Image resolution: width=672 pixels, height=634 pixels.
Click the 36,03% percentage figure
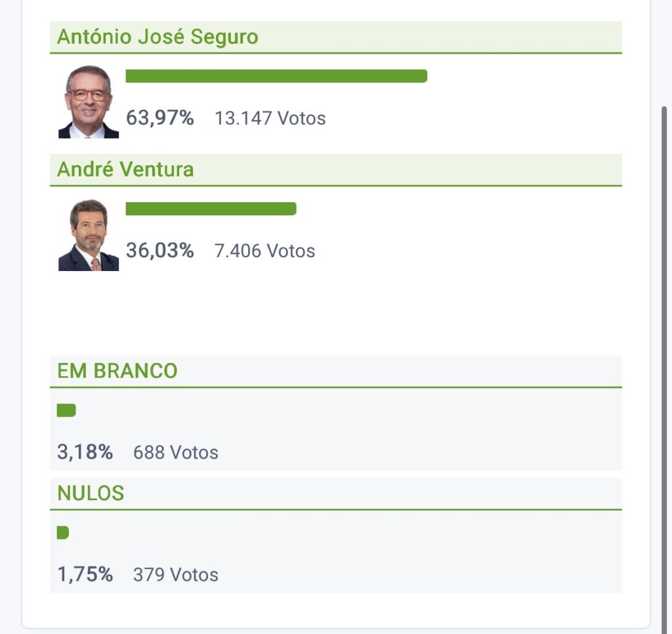(159, 251)
